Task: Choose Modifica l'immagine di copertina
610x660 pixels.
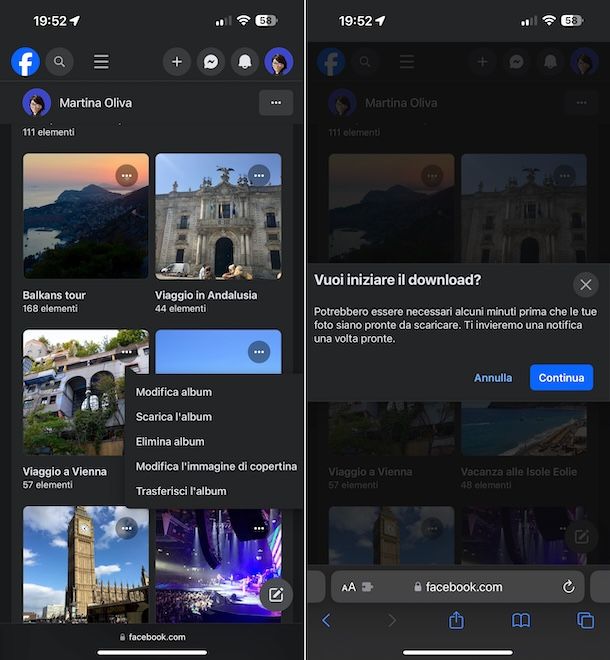Action: [216, 466]
